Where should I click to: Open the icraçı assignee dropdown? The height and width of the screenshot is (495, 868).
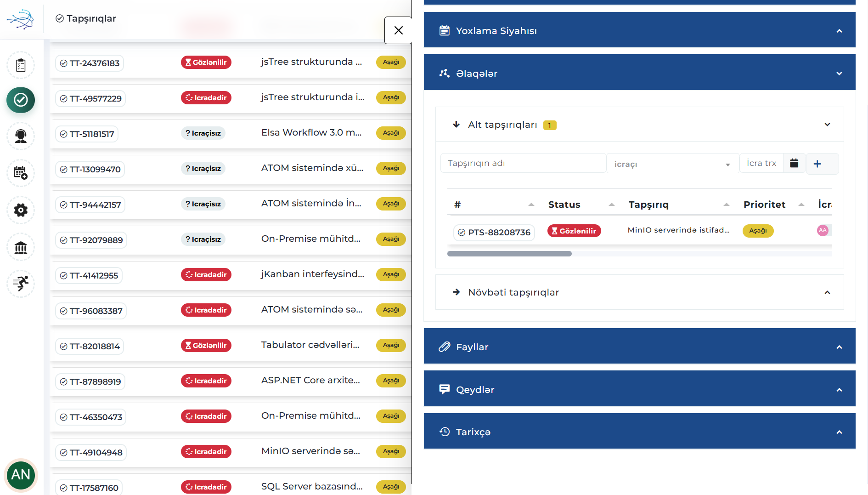tap(672, 164)
